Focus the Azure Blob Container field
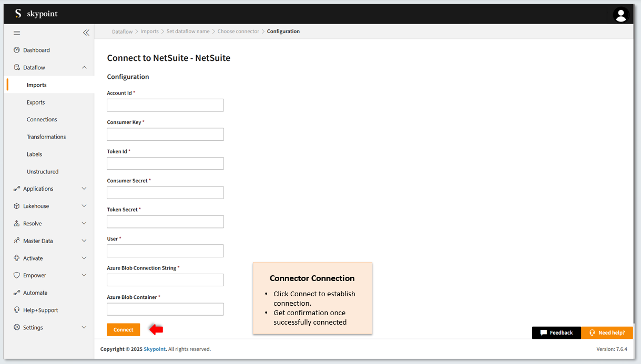The height and width of the screenshot is (364, 641). pyautogui.click(x=165, y=309)
